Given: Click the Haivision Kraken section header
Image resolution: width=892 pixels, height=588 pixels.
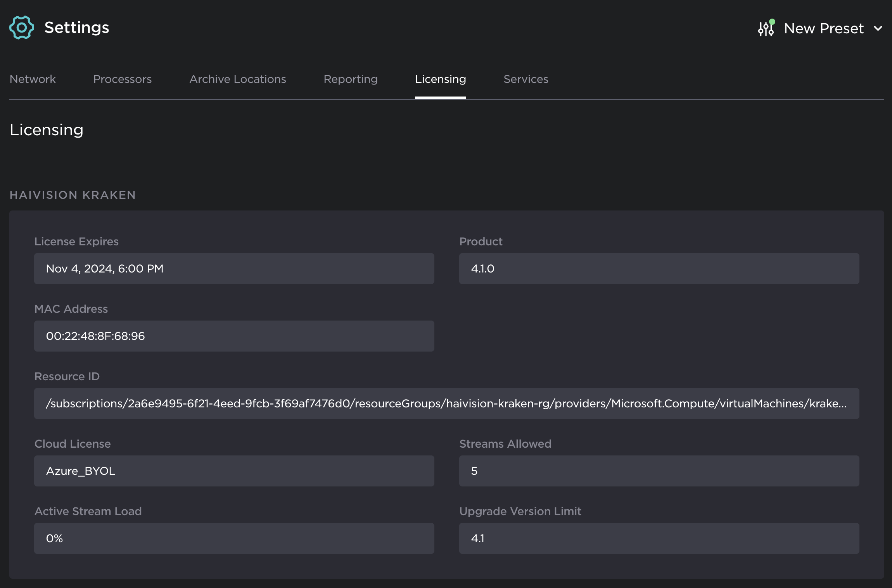Looking at the screenshot, I should 73,195.
